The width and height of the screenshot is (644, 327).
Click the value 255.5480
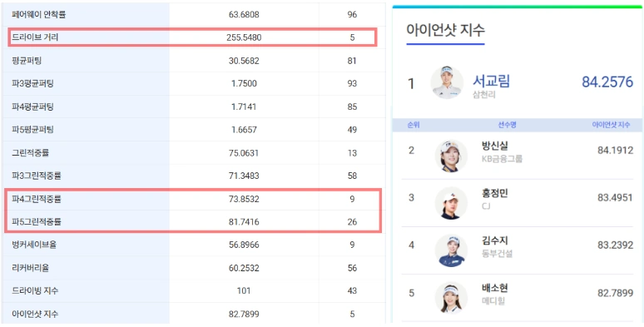[244, 37]
